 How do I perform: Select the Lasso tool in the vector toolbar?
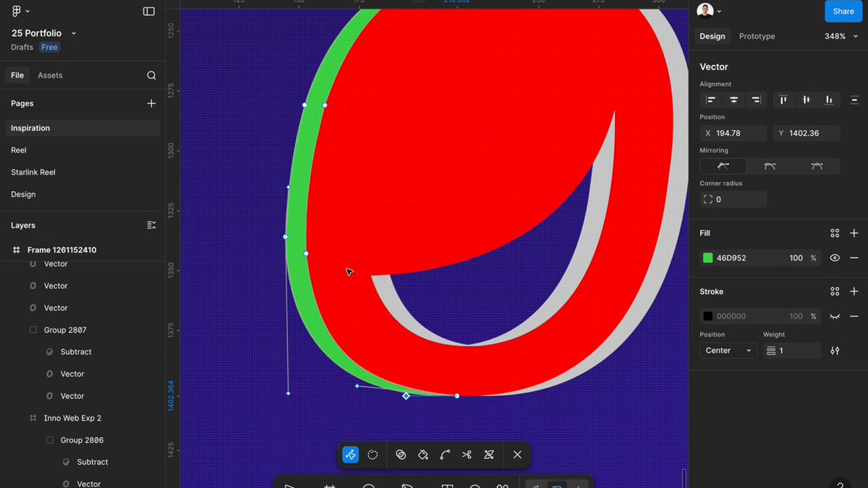[373, 455]
